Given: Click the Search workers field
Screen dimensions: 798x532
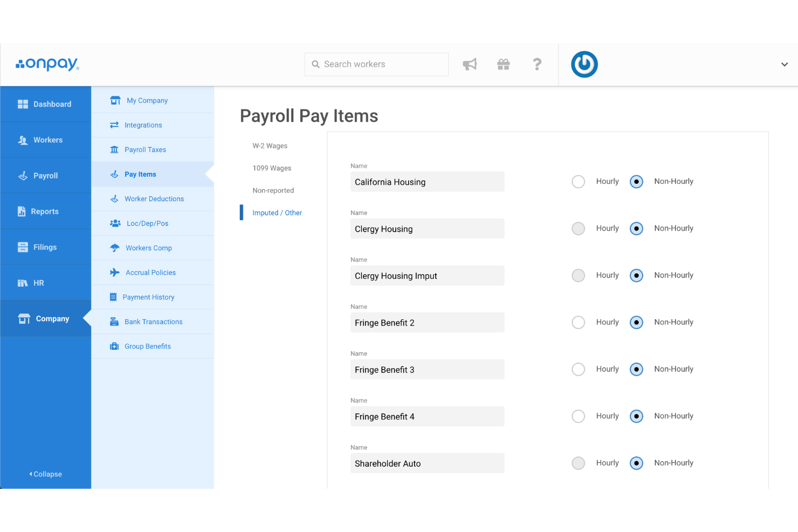Looking at the screenshot, I should [376, 64].
